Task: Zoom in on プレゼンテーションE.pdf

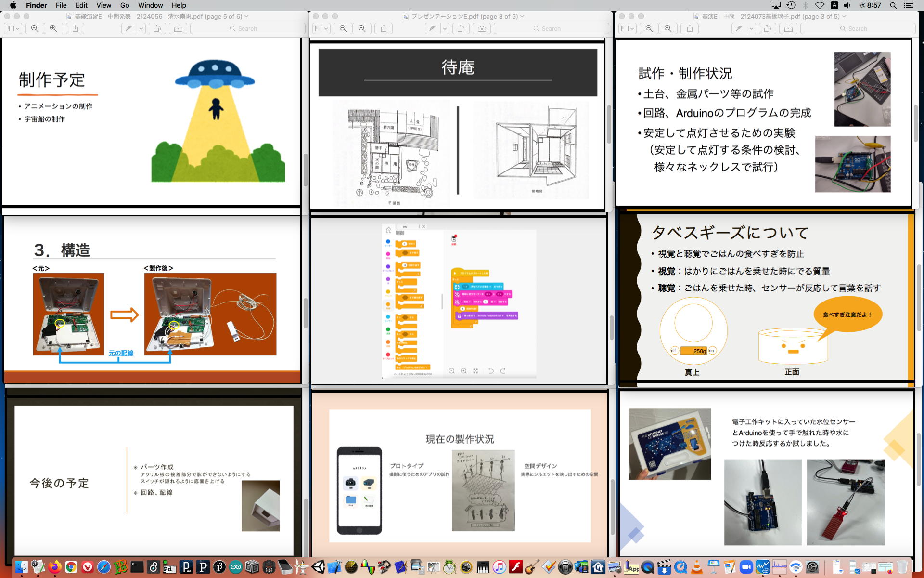Action: pyautogui.click(x=362, y=28)
